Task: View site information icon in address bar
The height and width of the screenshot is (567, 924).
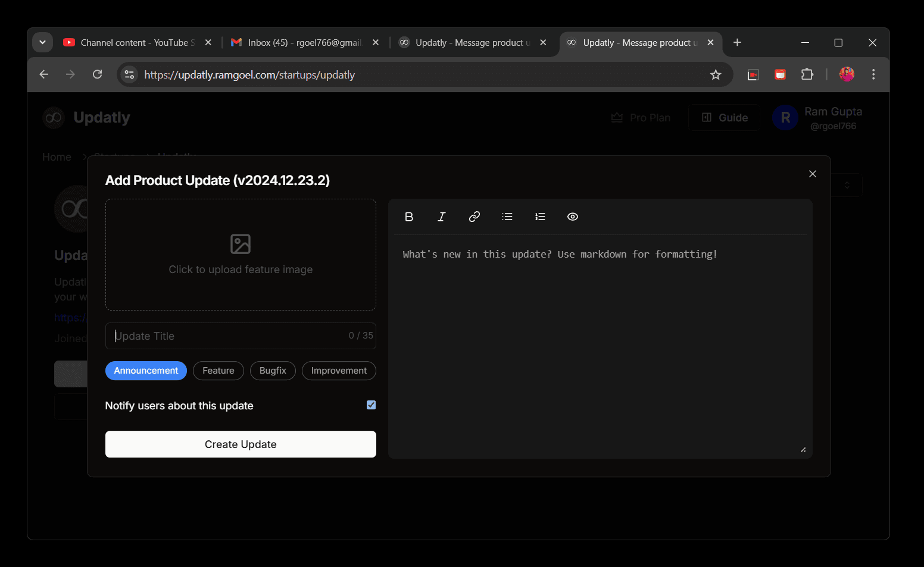Action: pos(129,74)
